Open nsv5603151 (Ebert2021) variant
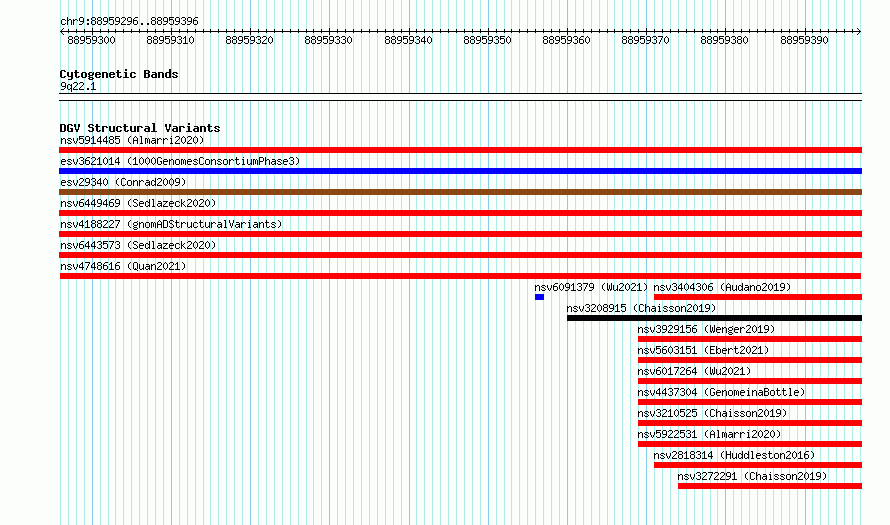This screenshot has width=890, height=525. click(x=703, y=350)
